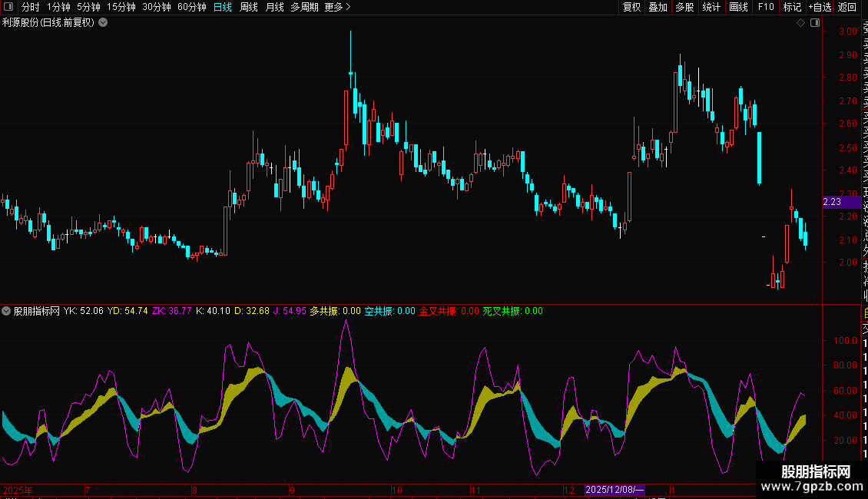The image size is (868, 499).
Task: Click the 叠加 overlay button
Action: pos(658,7)
